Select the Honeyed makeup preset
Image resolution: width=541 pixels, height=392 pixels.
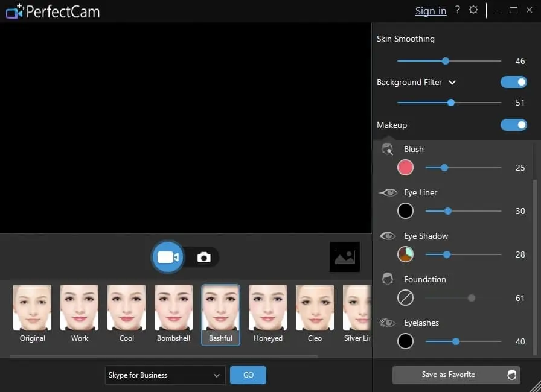coord(267,314)
